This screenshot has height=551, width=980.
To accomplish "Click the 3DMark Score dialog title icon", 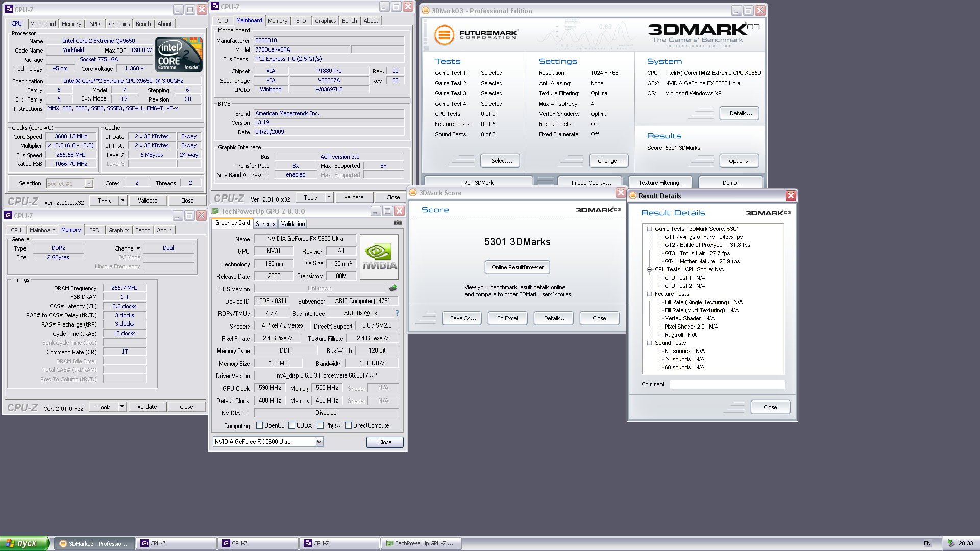I will [x=413, y=193].
